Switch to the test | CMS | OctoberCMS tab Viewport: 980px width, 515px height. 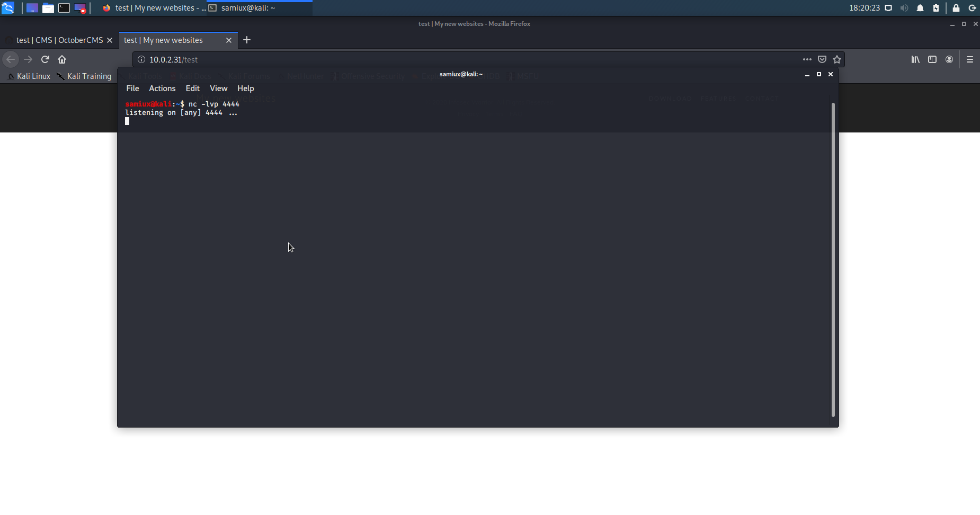point(59,40)
